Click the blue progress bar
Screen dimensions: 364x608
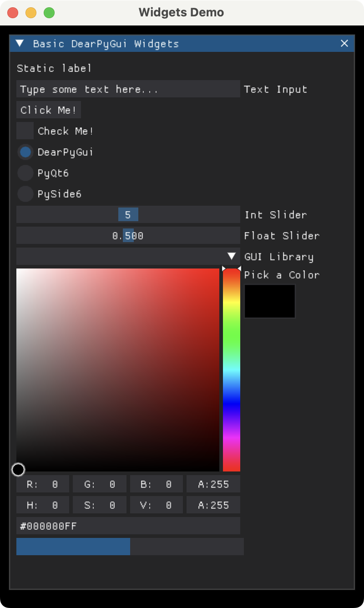pos(73,547)
